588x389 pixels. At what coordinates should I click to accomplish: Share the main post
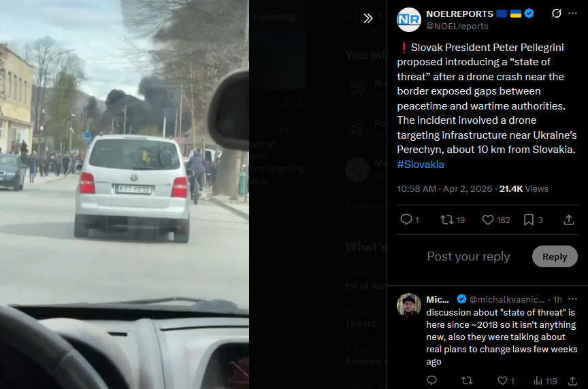pyautogui.click(x=569, y=220)
